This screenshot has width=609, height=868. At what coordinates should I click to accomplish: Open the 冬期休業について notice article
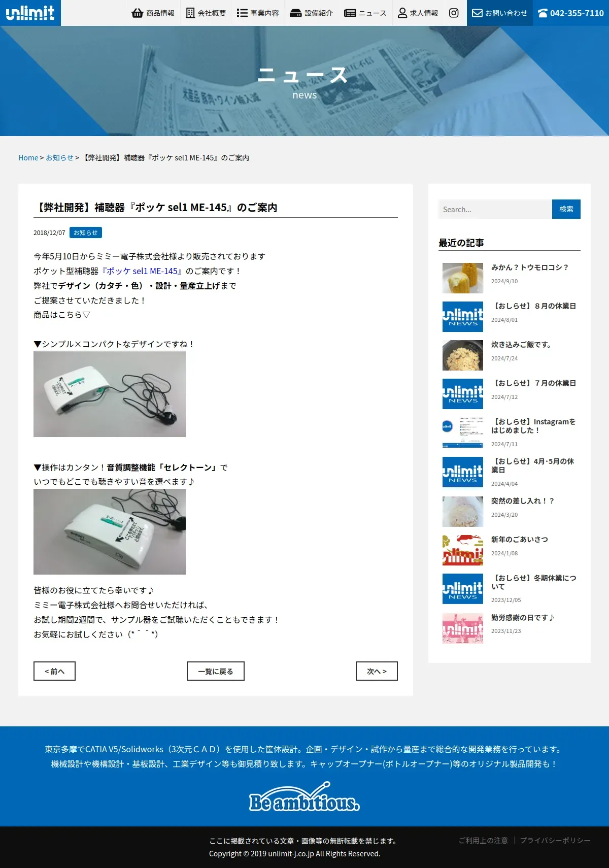pyautogui.click(x=534, y=582)
